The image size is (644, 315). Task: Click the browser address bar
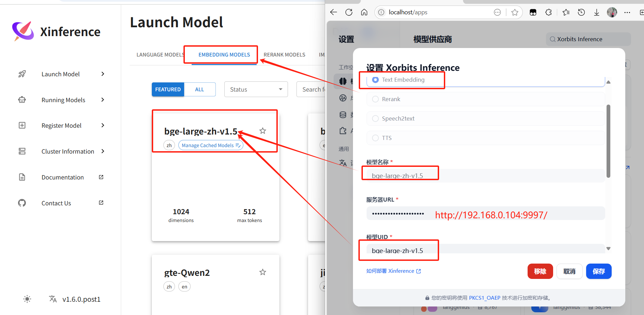[449, 12]
